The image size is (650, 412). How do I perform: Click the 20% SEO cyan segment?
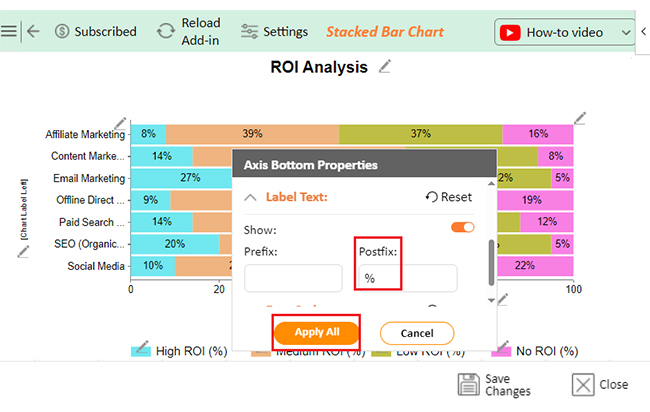tap(175, 244)
